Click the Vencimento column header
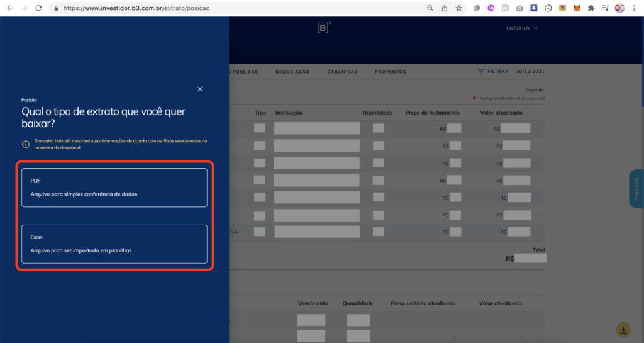 coord(313,303)
